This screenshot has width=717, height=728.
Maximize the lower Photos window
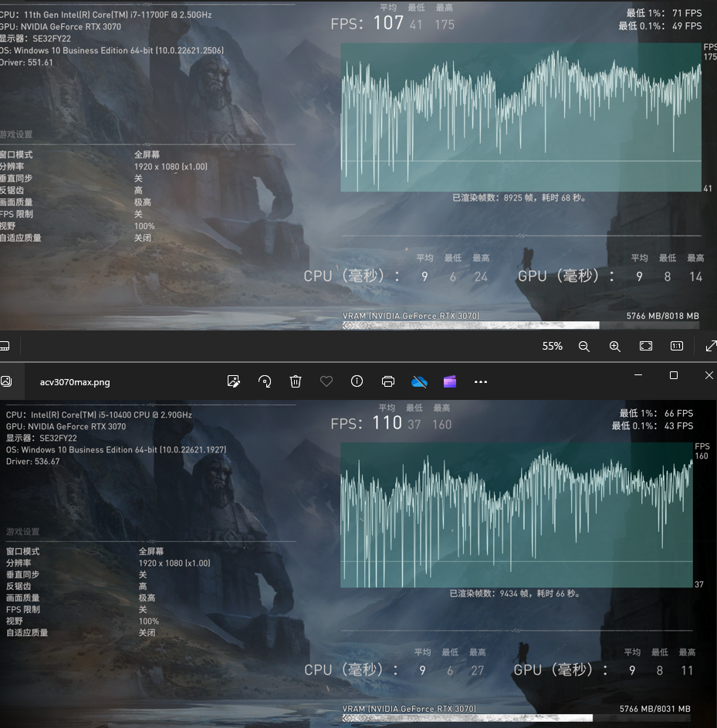pos(674,375)
